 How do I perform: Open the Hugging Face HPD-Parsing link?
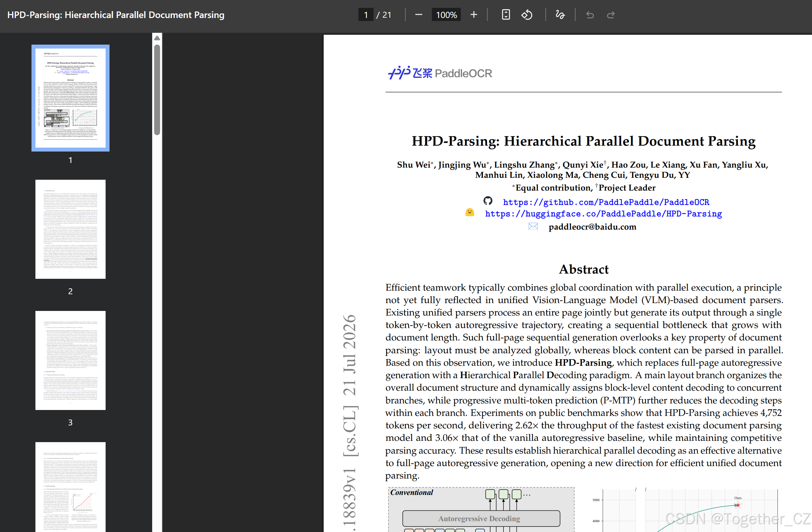click(603, 214)
